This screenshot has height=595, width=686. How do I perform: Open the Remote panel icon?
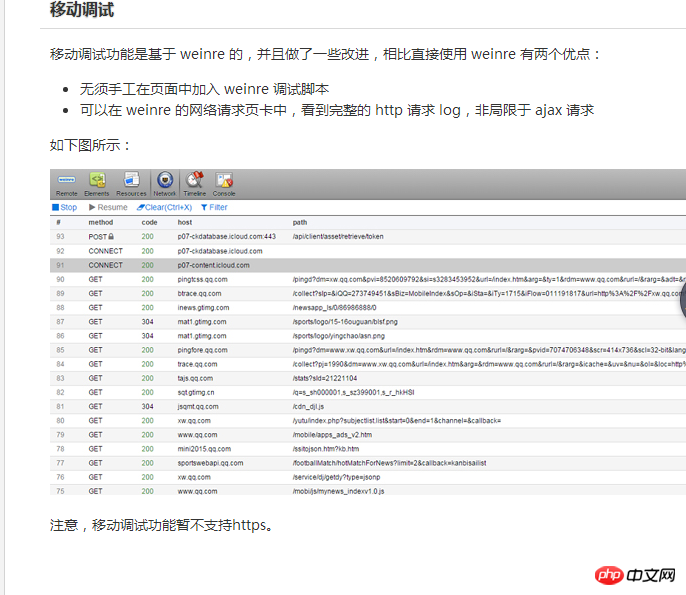pyautogui.click(x=66, y=184)
